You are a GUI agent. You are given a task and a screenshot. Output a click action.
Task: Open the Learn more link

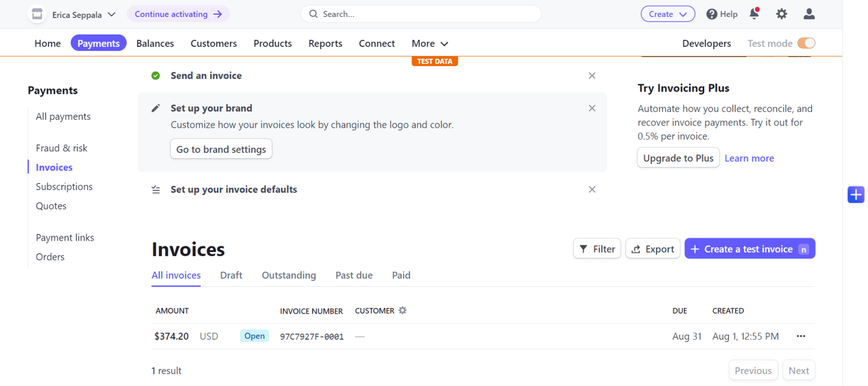pos(749,158)
